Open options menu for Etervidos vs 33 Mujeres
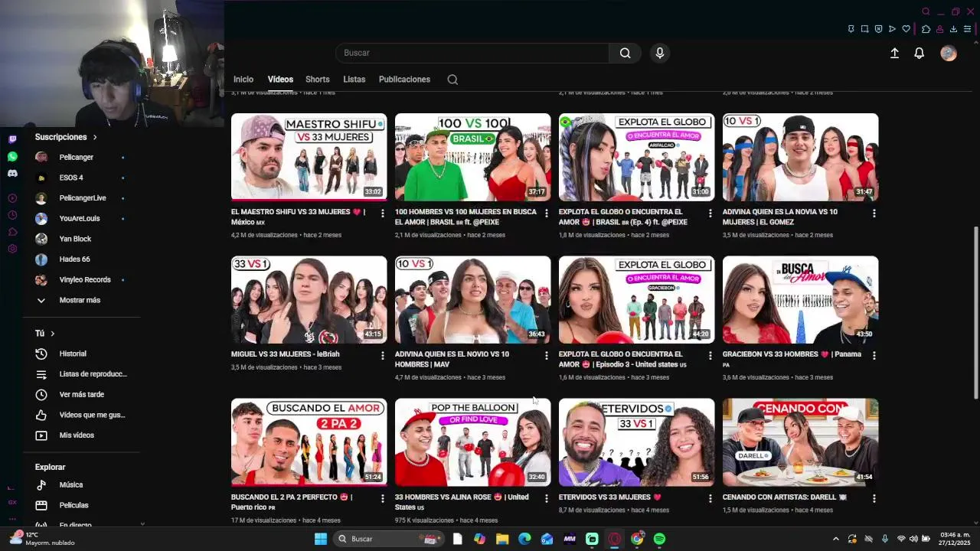The image size is (980, 551). (x=710, y=498)
